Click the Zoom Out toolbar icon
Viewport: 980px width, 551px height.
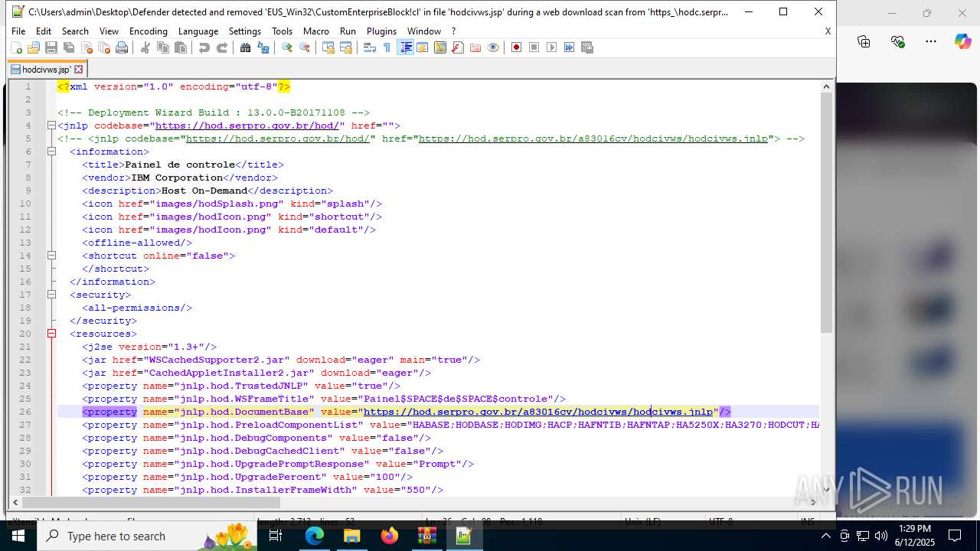click(305, 47)
